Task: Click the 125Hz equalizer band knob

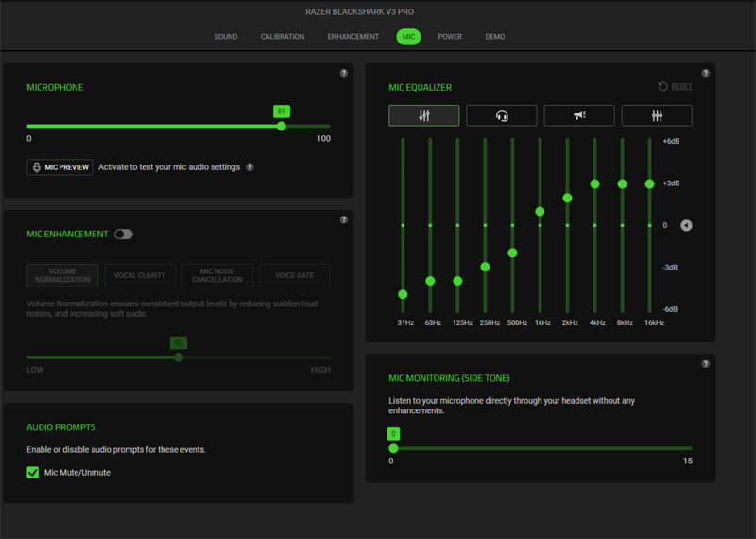Action: coord(458,281)
